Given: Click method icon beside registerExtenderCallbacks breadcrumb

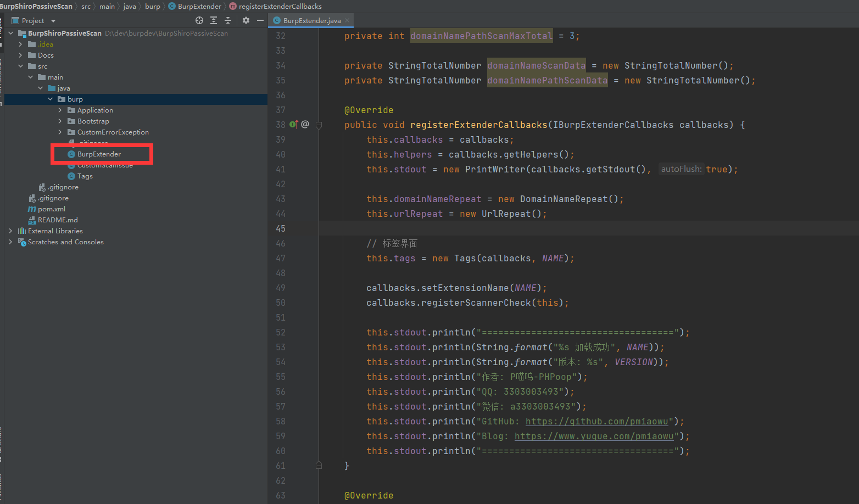Looking at the screenshot, I should (x=233, y=6).
